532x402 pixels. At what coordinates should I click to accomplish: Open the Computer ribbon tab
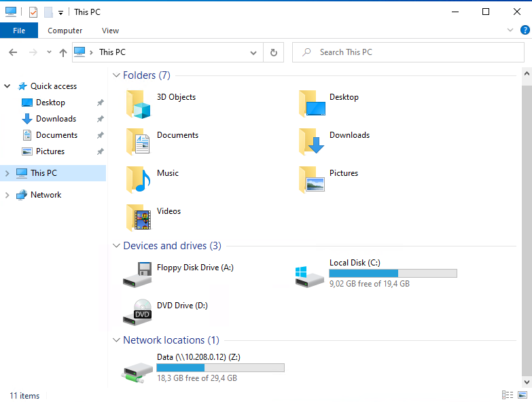point(65,31)
